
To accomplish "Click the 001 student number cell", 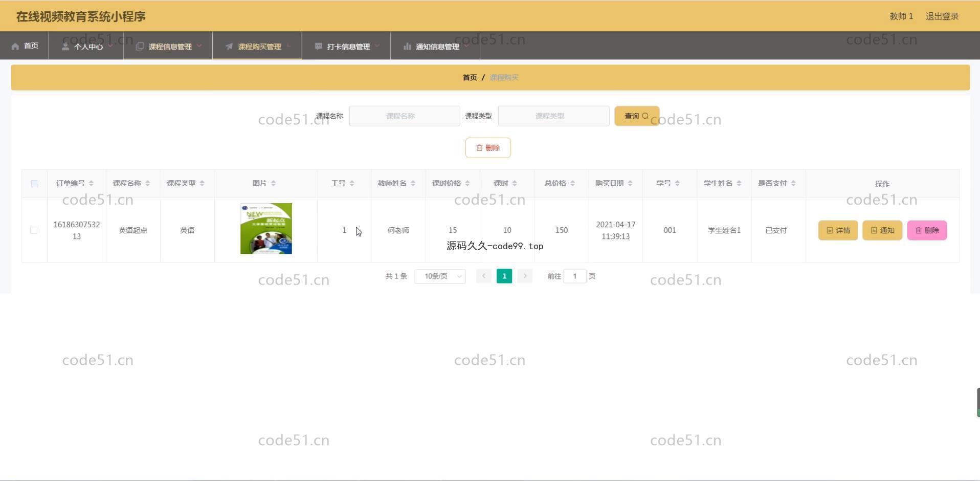I will point(670,230).
